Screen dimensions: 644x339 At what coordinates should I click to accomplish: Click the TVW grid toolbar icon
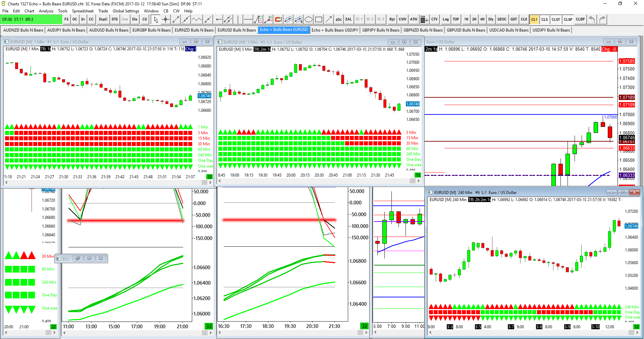(424, 19)
